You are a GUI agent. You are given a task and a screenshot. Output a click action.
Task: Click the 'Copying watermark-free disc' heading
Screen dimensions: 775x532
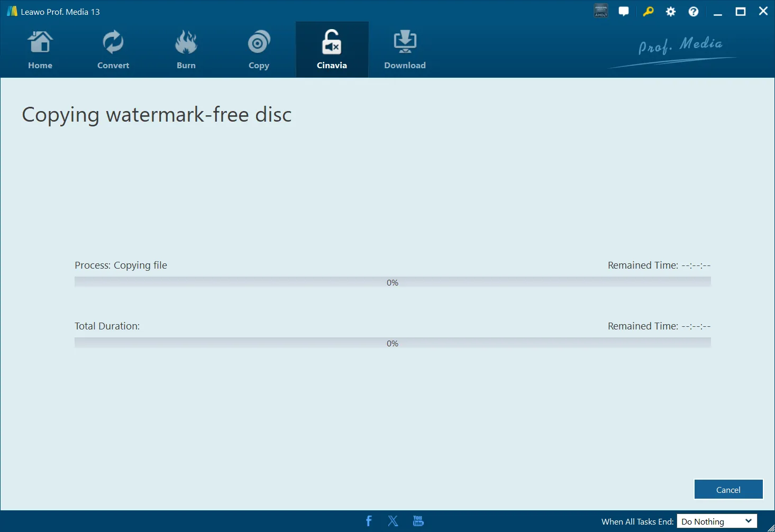point(157,115)
